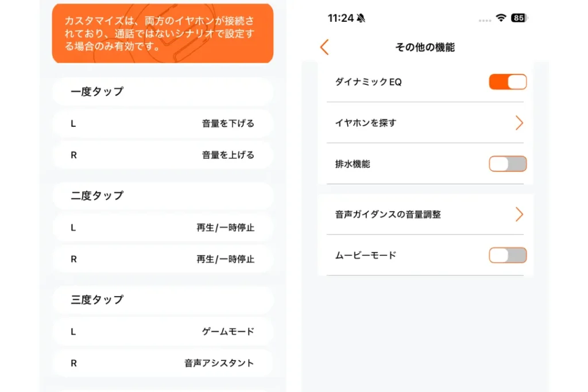Tap the chevron next to イヤホンを探す
Image resolution: width=588 pixels, height=392 pixels.
pos(520,122)
